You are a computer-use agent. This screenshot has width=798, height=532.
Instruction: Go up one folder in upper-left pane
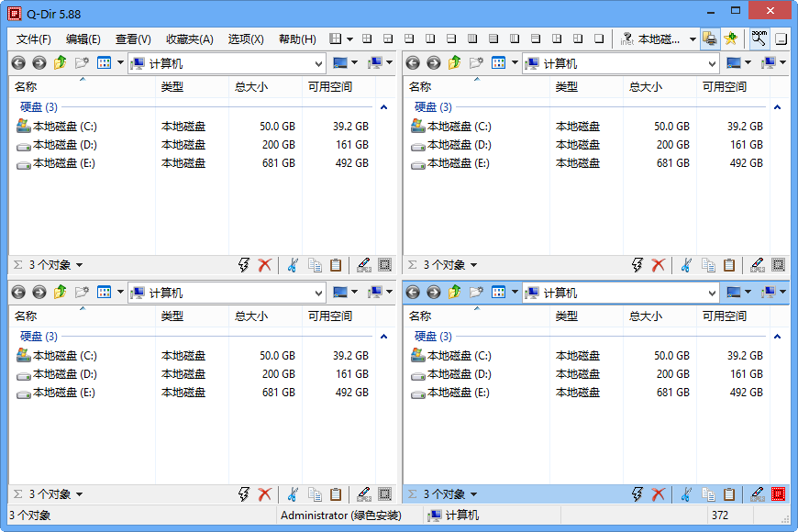60,62
